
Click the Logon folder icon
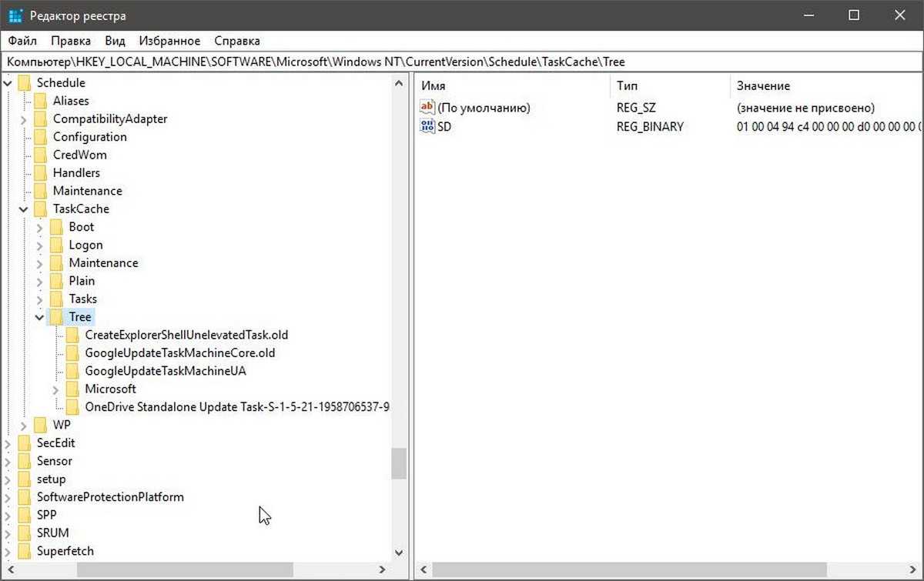(56, 245)
